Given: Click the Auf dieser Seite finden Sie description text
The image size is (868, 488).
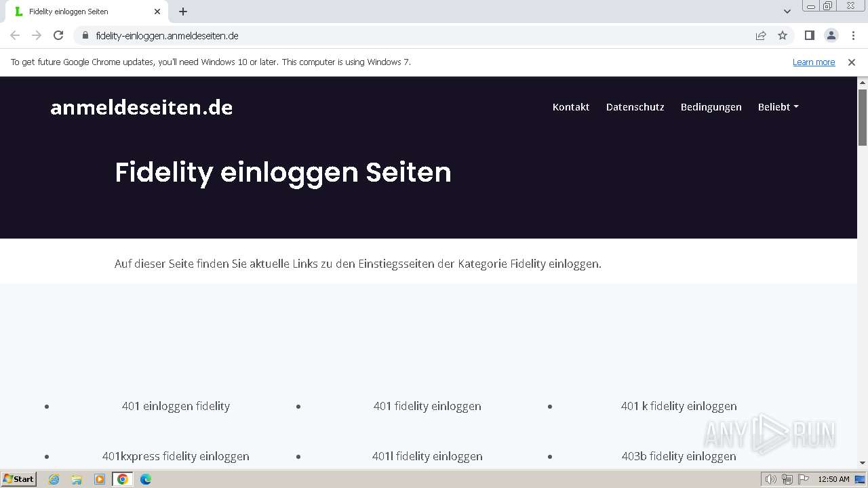Looking at the screenshot, I should click(x=358, y=264).
